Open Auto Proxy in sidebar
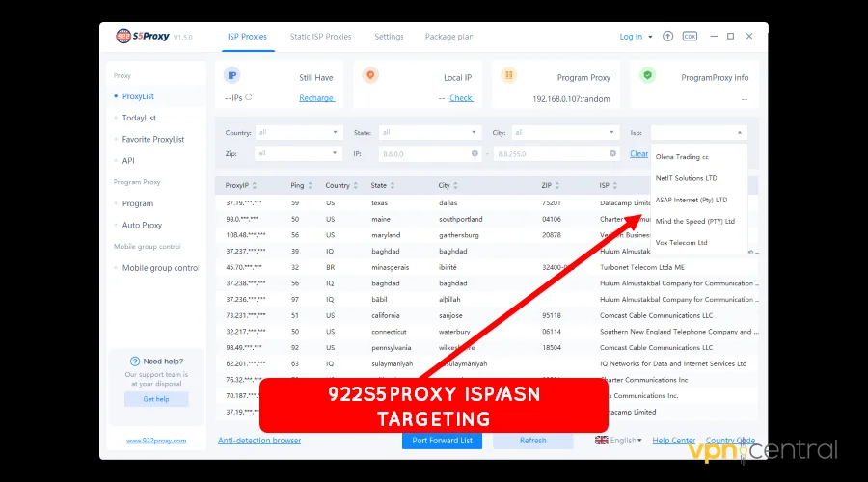The height and width of the screenshot is (482, 868). coord(142,226)
